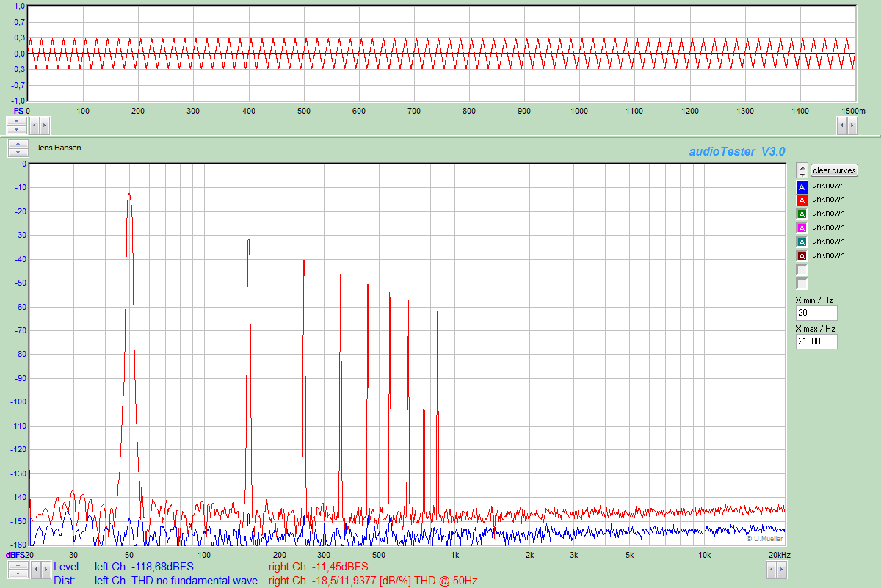Click the X max / Hz input field

coord(816,341)
